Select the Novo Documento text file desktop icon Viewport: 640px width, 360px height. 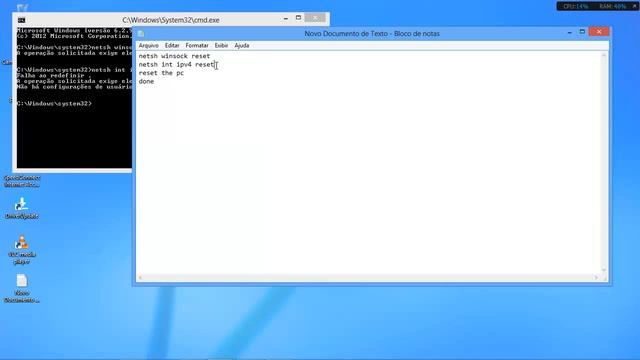tap(22, 288)
